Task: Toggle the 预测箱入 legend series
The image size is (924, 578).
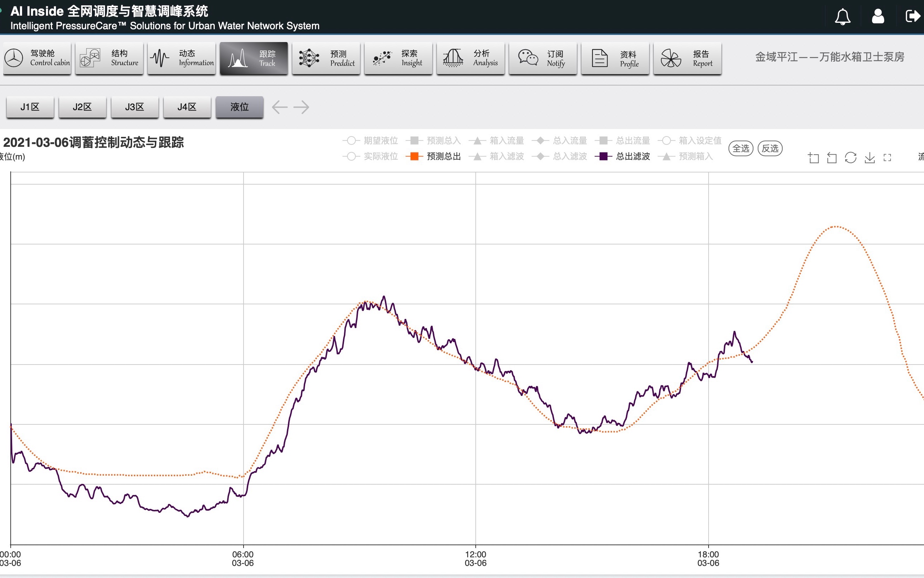Action: click(x=685, y=156)
